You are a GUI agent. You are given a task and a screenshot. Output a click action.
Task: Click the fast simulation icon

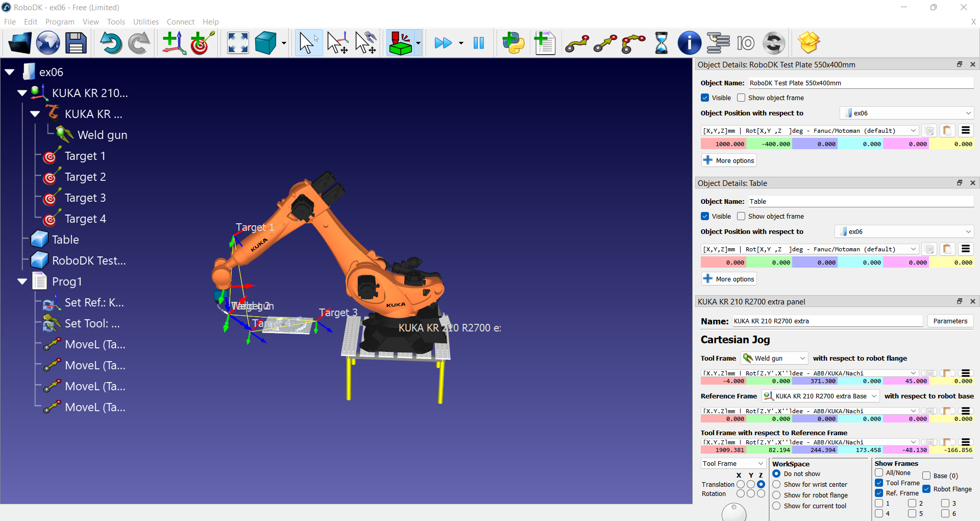click(443, 43)
